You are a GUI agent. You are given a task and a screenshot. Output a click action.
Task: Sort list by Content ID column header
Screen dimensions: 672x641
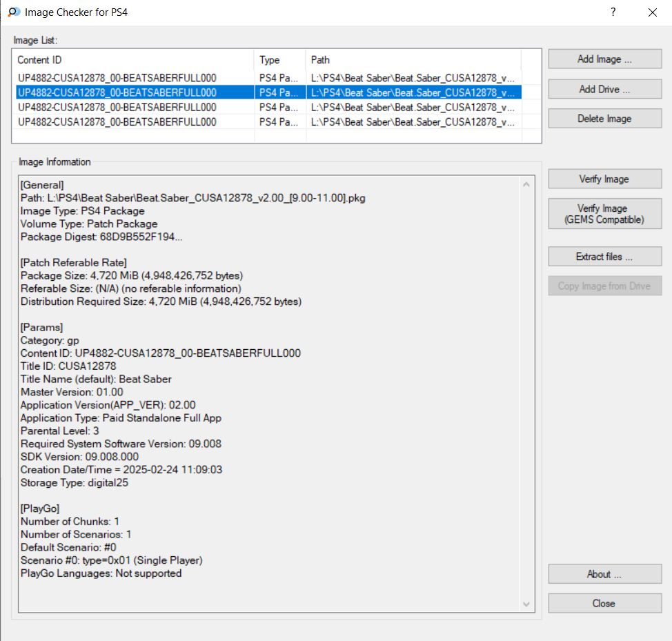tap(135, 60)
